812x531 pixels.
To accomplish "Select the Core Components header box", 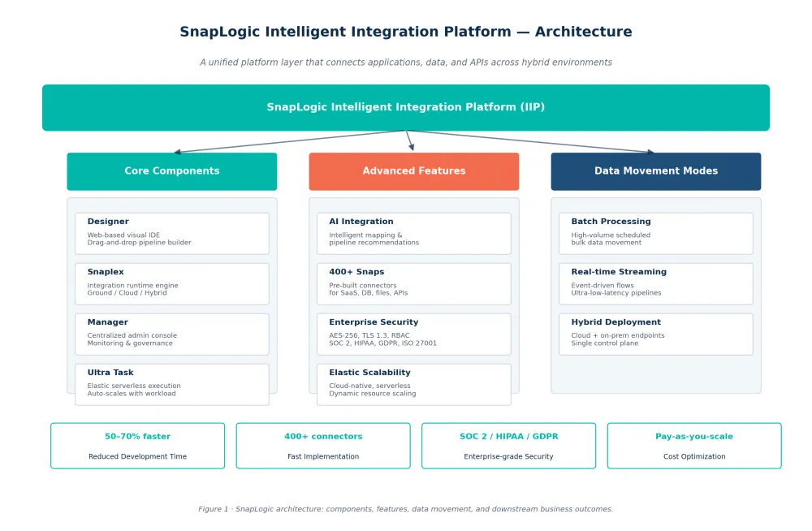I will click(172, 171).
